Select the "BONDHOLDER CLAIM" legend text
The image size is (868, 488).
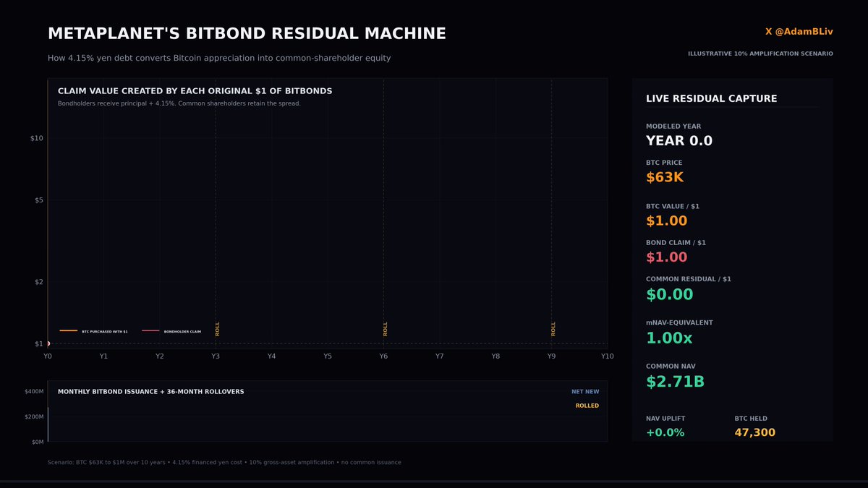pos(182,332)
